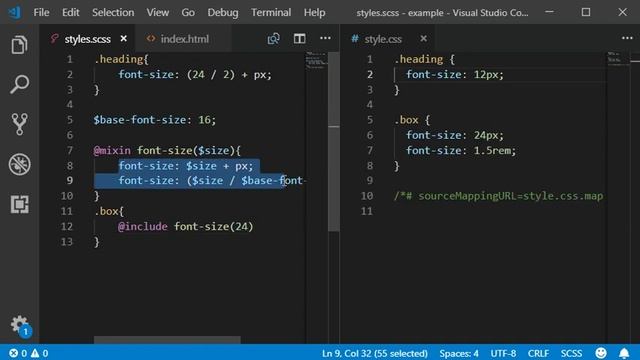This screenshot has height=360, width=640.
Task: Open the Terminal menu
Action: point(271,13)
